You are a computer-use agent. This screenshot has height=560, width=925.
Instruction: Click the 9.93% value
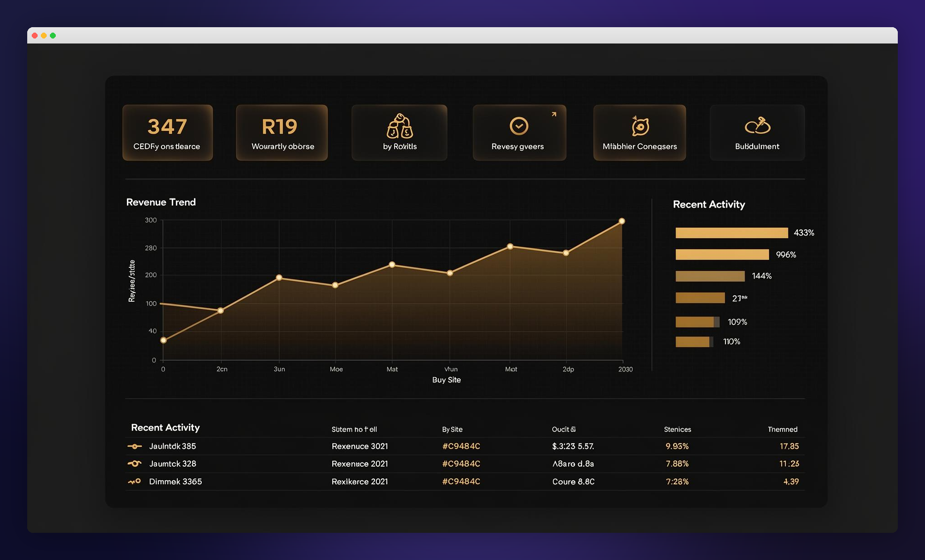tap(677, 446)
